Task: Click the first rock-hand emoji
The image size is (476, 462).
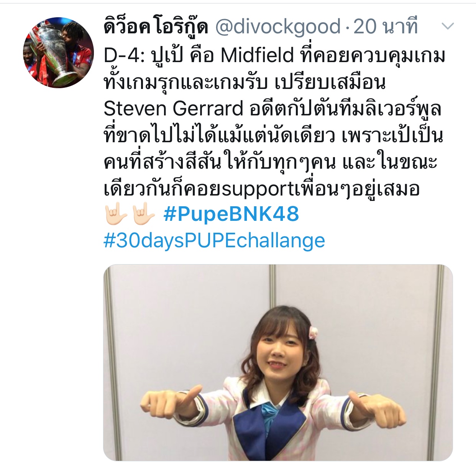Action: coord(116,214)
